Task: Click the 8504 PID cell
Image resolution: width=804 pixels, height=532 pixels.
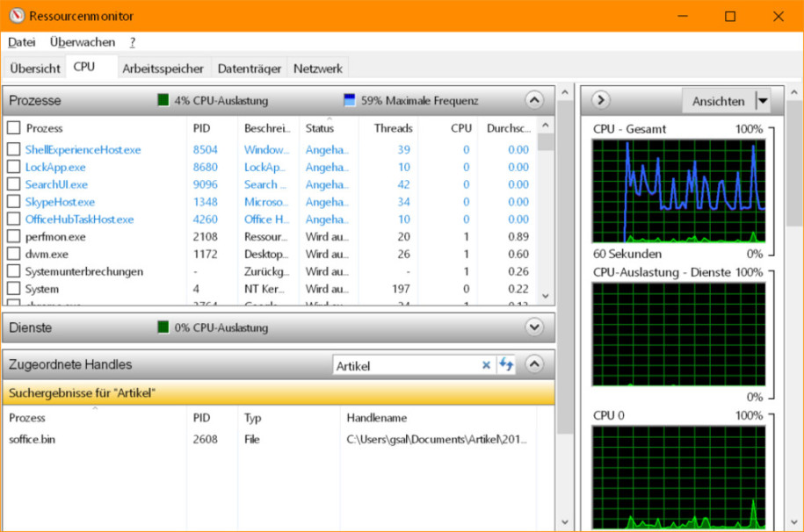Action: (205, 149)
